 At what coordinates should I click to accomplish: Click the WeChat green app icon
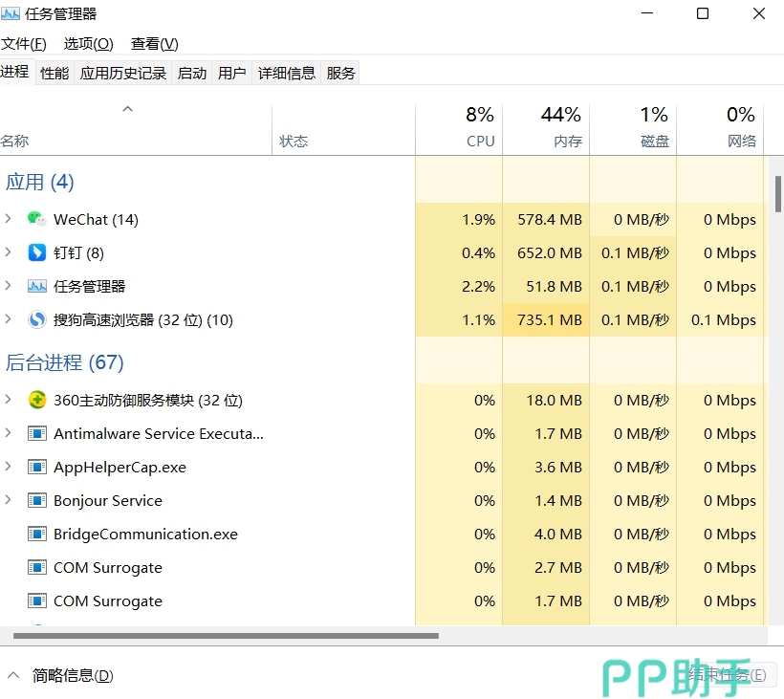pyautogui.click(x=36, y=219)
